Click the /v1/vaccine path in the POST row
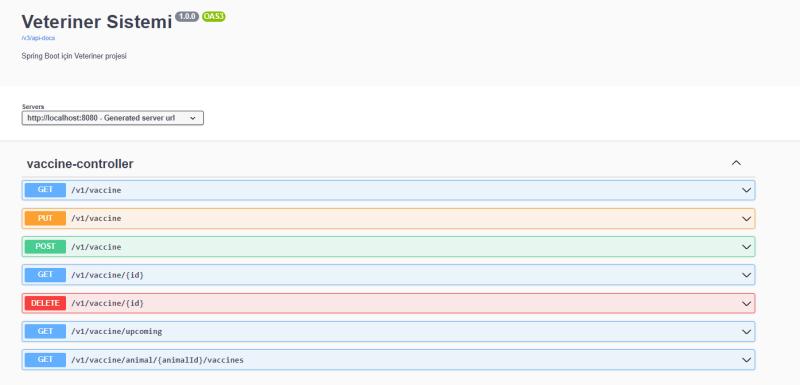This screenshot has width=800, height=385. pos(96,247)
